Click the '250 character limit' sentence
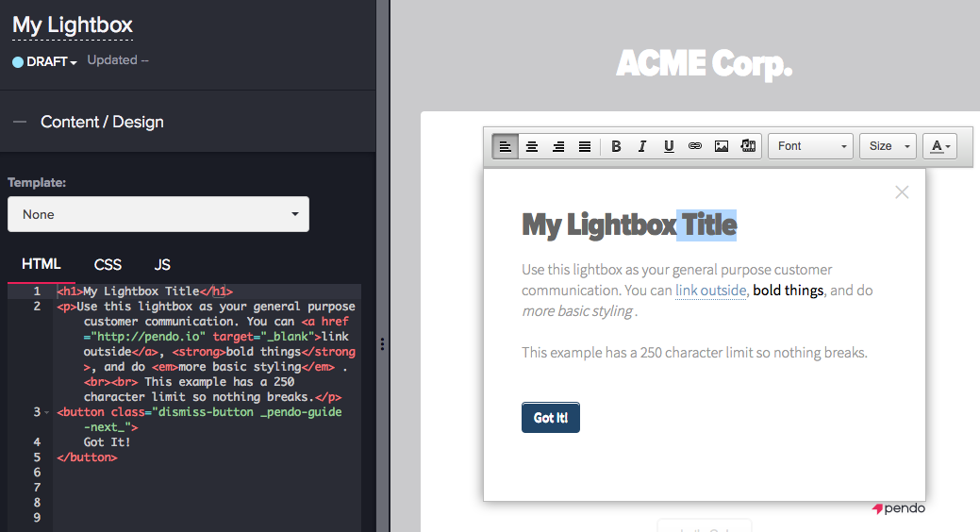The image size is (980, 532). click(x=694, y=353)
